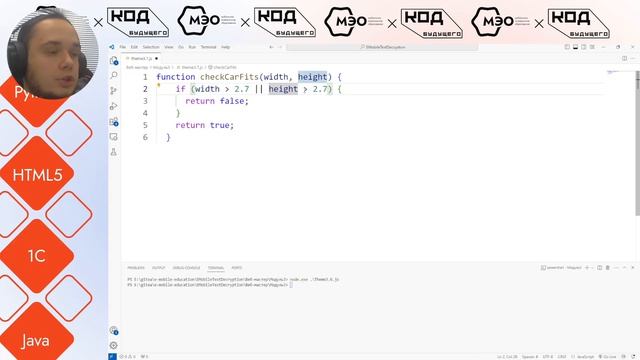Open the Explorer view in activity bar
Screen dimensions: 640x360
point(114,61)
